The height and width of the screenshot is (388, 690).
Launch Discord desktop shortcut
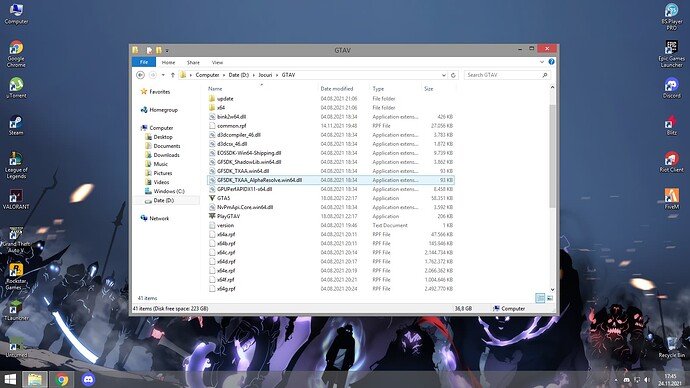click(x=672, y=87)
